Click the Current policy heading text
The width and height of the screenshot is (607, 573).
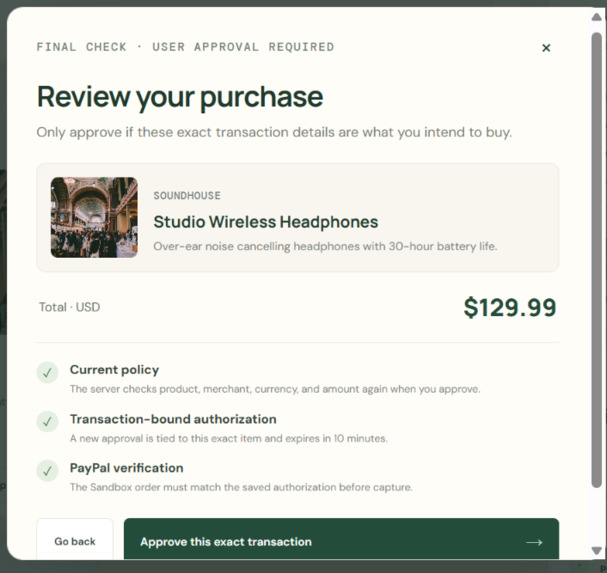coord(114,370)
